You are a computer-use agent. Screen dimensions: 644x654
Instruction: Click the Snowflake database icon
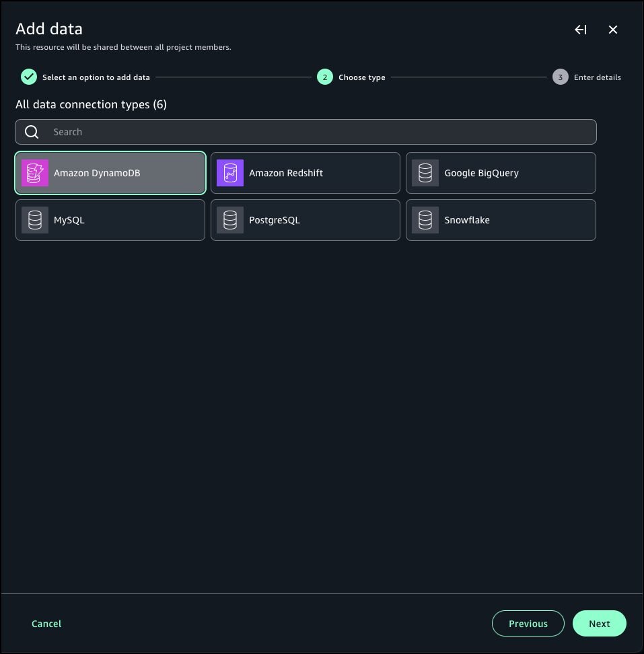point(425,220)
